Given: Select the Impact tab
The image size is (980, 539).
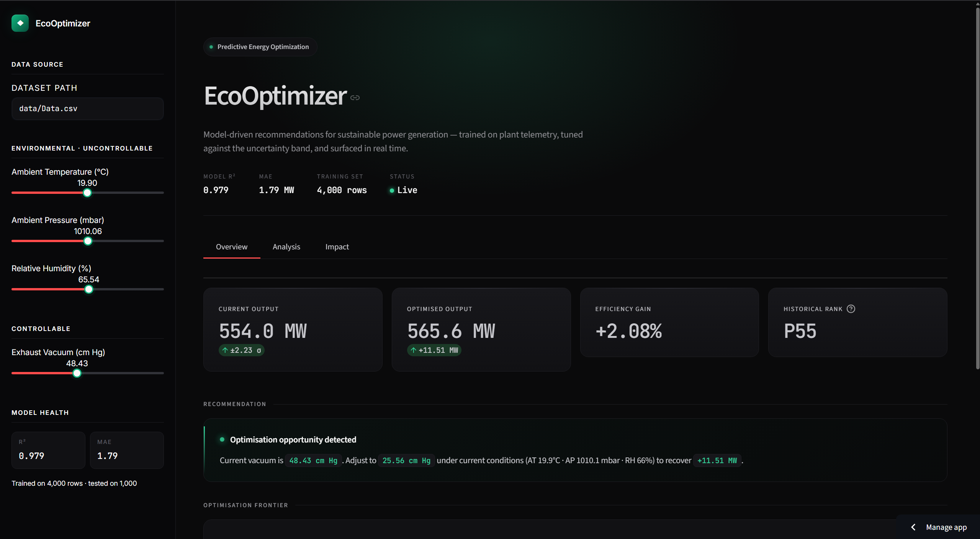Looking at the screenshot, I should [x=337, y=247].
